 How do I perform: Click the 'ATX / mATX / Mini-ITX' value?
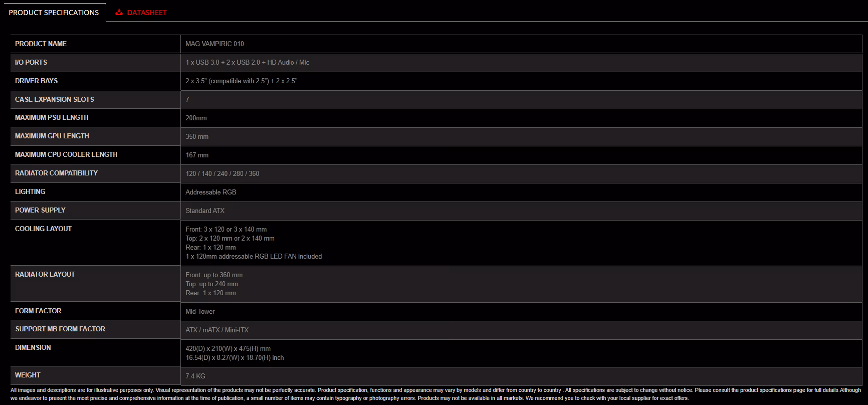(x=217, y=330)
